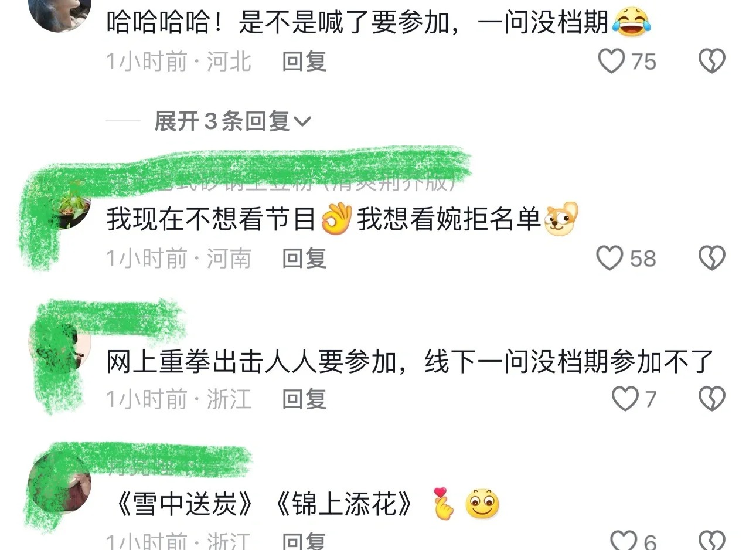The height and width of the screenshot is (550, 756).
Task: Like the comment with 75 likes
Action: point(611,61)
